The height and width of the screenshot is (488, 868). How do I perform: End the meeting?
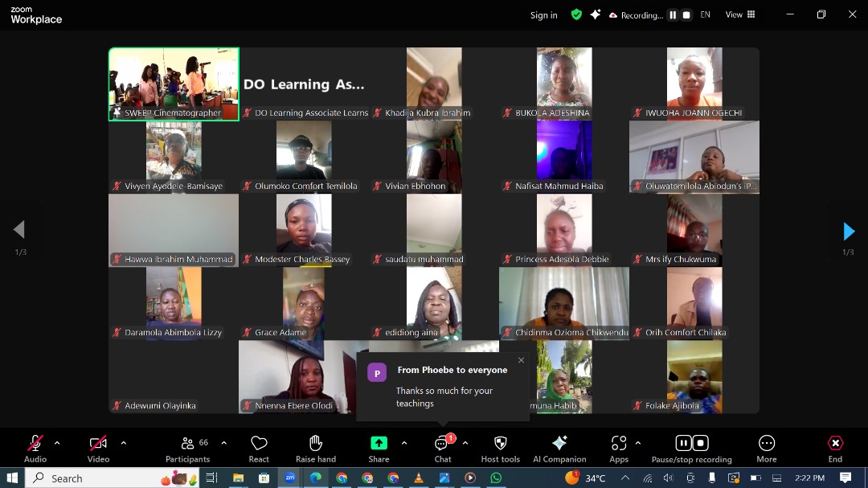[835, 444]
